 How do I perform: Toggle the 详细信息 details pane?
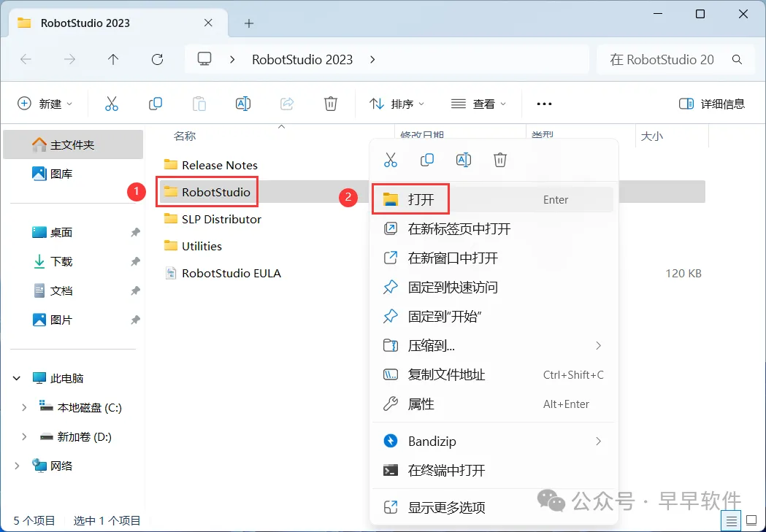click(x=712, y=104)
